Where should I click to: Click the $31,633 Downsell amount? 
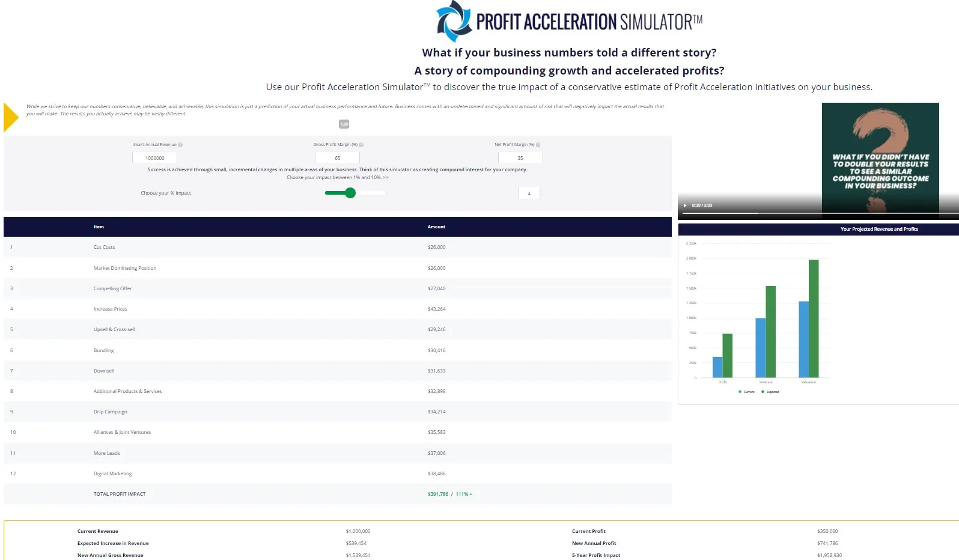tap(436, 371)
